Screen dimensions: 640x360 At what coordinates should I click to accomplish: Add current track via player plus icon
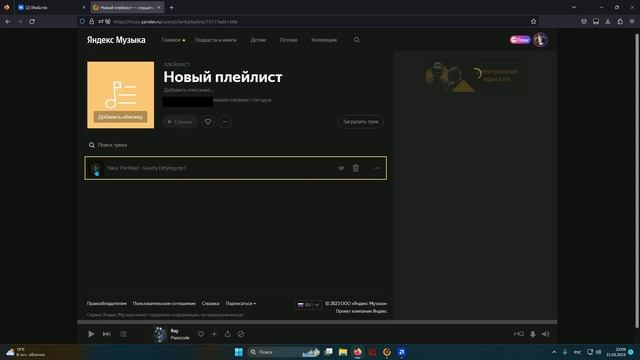click(214, 334)
